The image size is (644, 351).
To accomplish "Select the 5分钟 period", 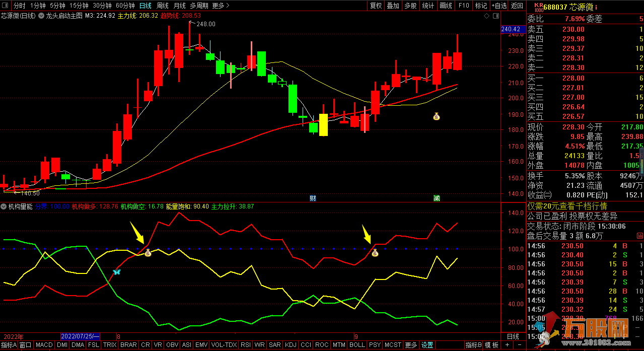I will tap(57, 6).
